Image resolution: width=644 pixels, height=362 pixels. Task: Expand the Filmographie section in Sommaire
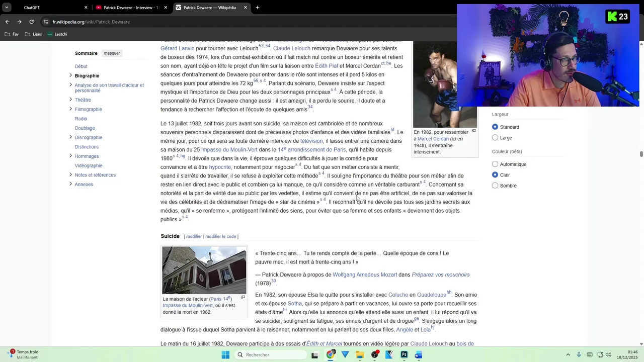(70, 109)
